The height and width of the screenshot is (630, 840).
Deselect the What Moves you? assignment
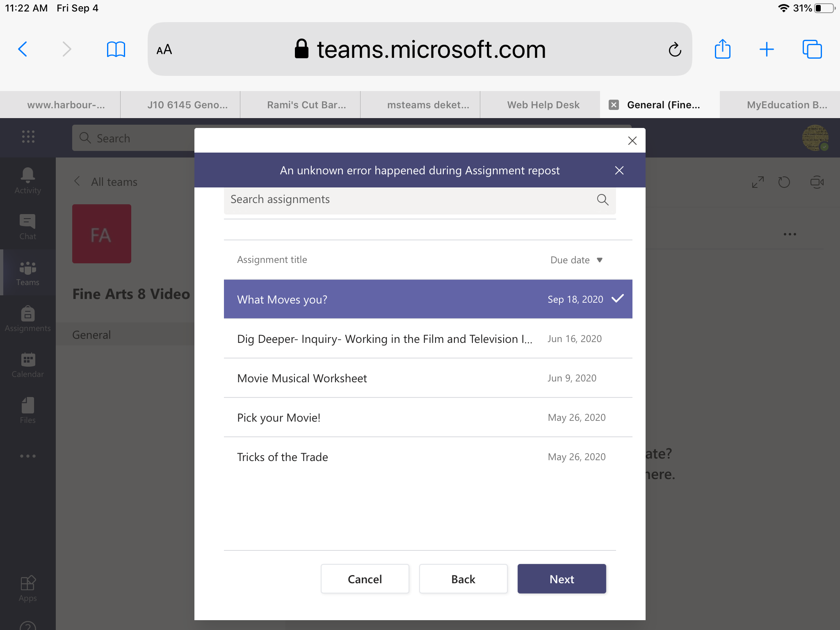pos(427,299)
